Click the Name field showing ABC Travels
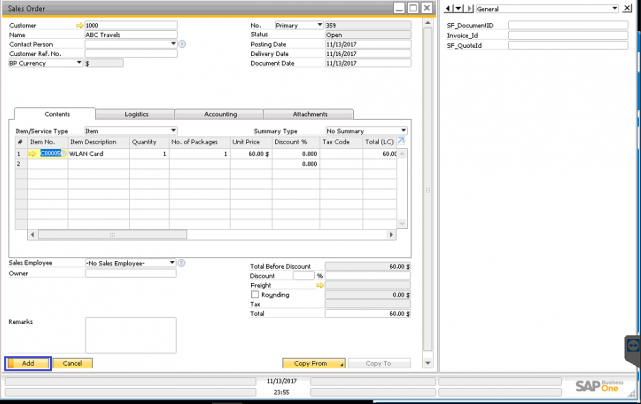 [131, 35]
